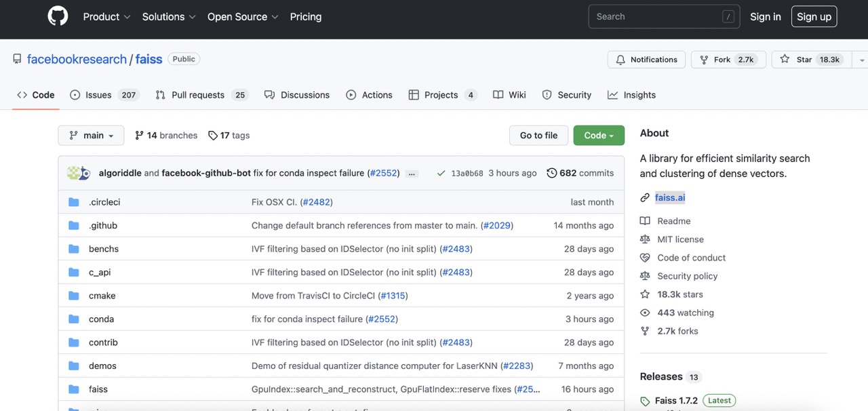Open the green Code dropdown button
868x411 pixels.
599,136
